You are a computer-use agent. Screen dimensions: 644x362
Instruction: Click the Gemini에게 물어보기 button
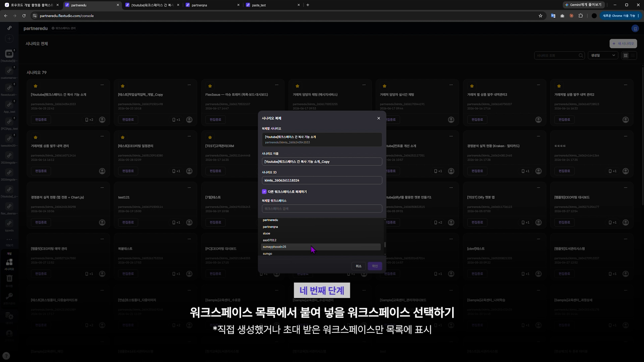[583, 5]
